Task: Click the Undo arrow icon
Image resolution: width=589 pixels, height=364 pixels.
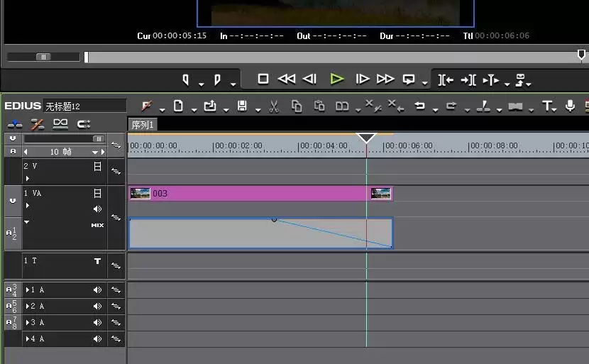Action: (419, 106)
